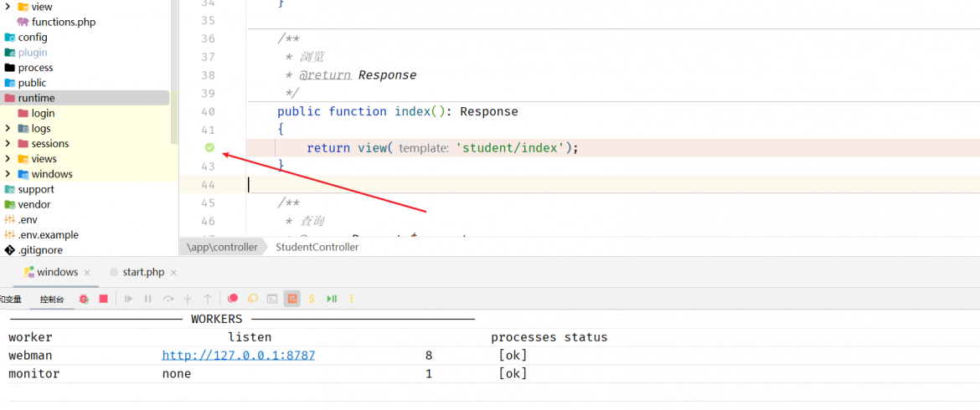
Task: Switch to the windows debug tab
Action: [57, 272]
